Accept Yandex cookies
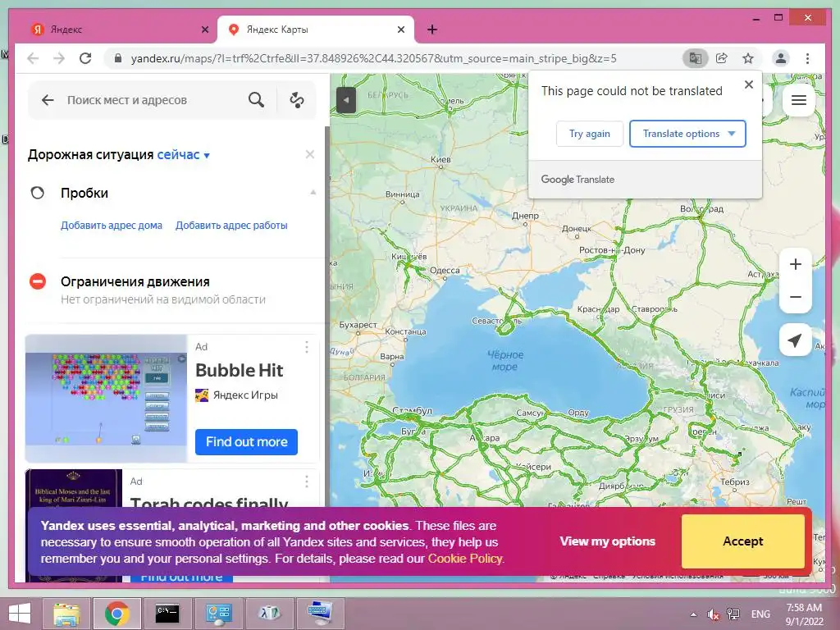 [743, 541]
